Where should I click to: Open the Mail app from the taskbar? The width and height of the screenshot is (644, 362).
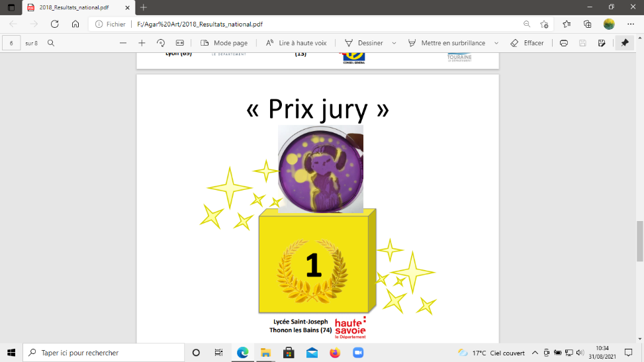coord(312,353)
